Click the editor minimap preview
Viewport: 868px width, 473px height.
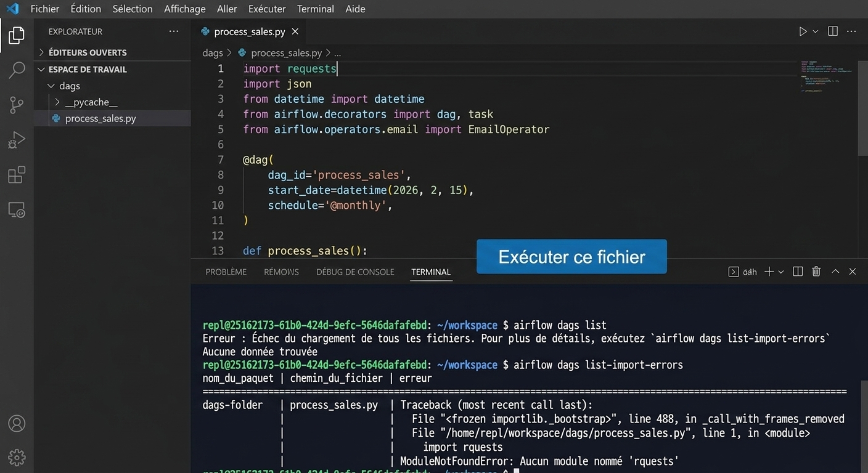pos(827,75)
